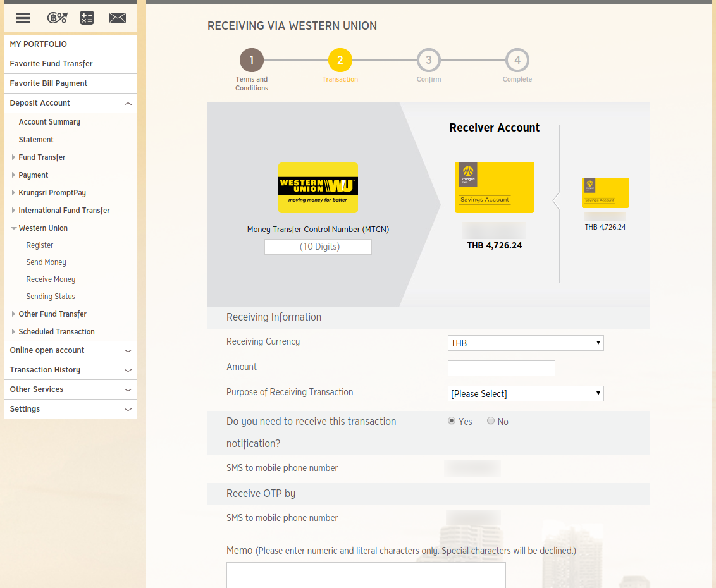Go to Send Money under Western Union
Screen dimensions: 716x588
pyautogui.click(x=46, y=262)
